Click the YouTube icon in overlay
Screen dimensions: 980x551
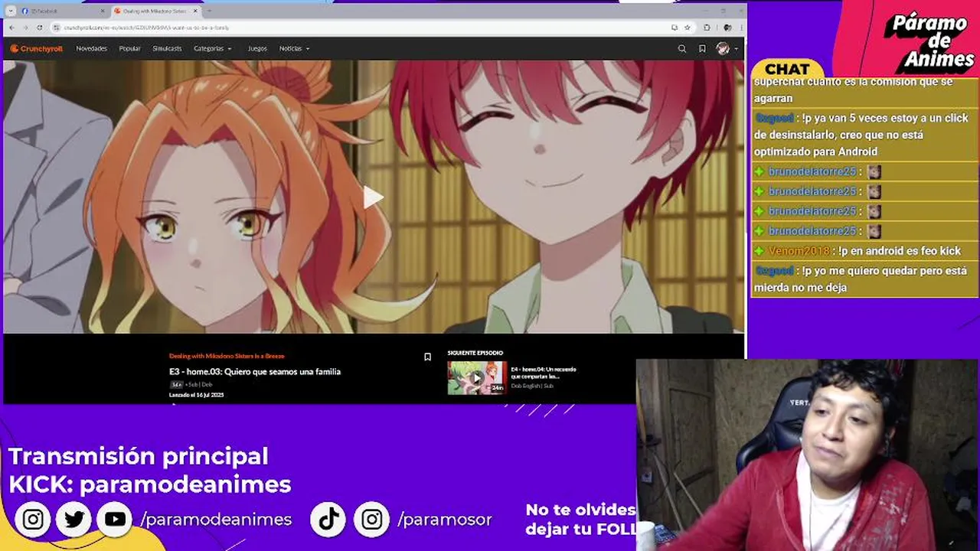115,520
